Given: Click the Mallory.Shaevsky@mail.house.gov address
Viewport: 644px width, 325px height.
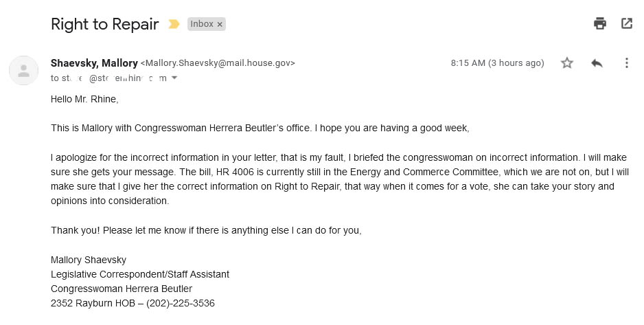Looking at the screenshot, I should coord(218,63).
